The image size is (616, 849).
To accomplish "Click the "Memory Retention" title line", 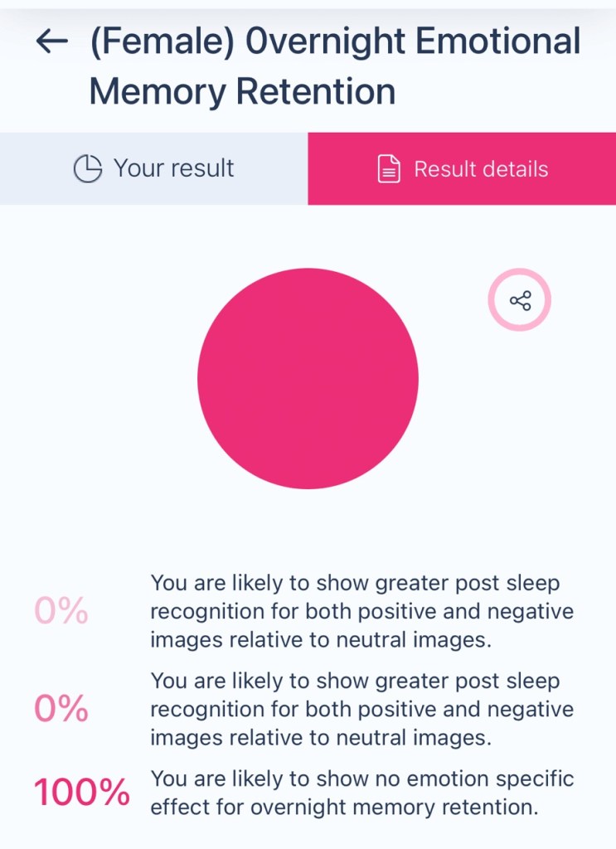I will (242, 91).
